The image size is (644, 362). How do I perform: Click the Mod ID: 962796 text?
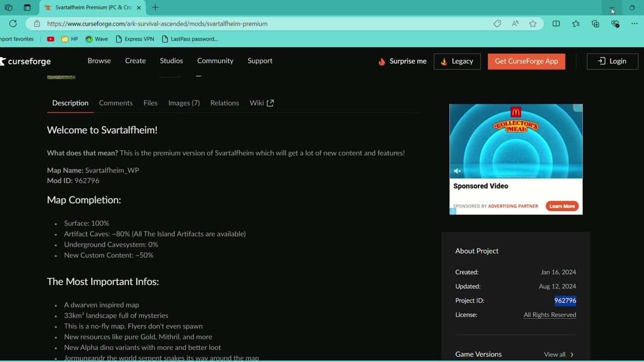[x=73, y=180]
